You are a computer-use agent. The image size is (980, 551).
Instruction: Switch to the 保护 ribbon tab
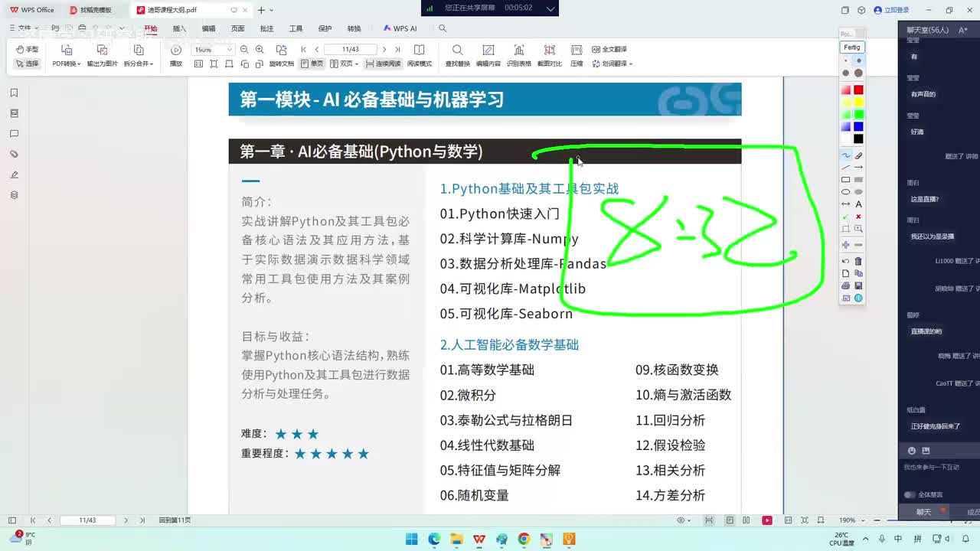pos(325,28)
